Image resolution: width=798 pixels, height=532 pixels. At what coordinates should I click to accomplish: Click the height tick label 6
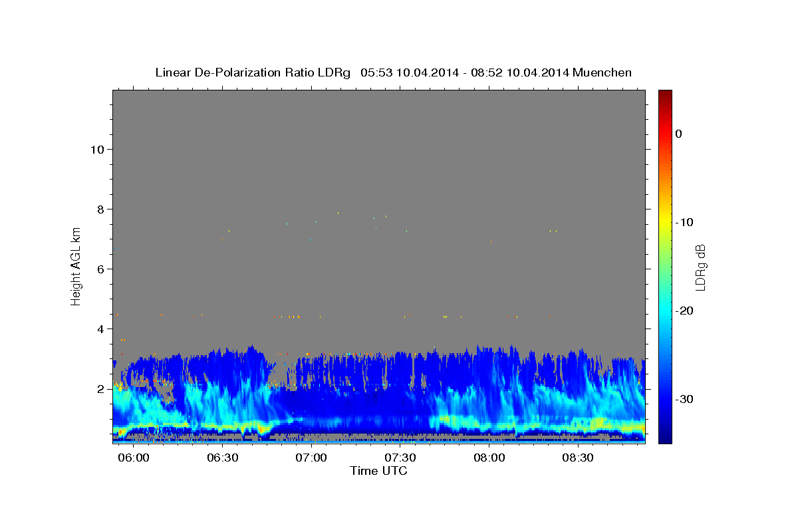point(100,269)
